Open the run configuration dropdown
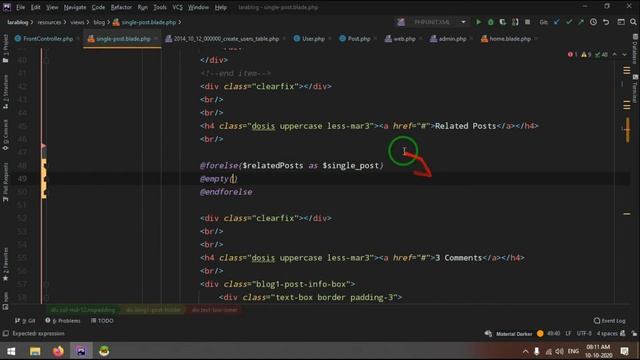Viewport: 640px width, 360px height. pos(463,22)
